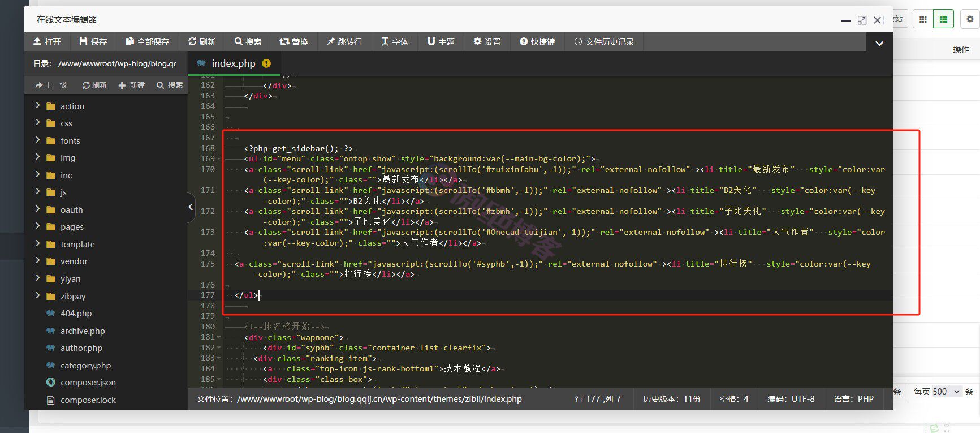980x433 pixels.
Task: Switch background page to list view icon
Action: pos(943,19)
